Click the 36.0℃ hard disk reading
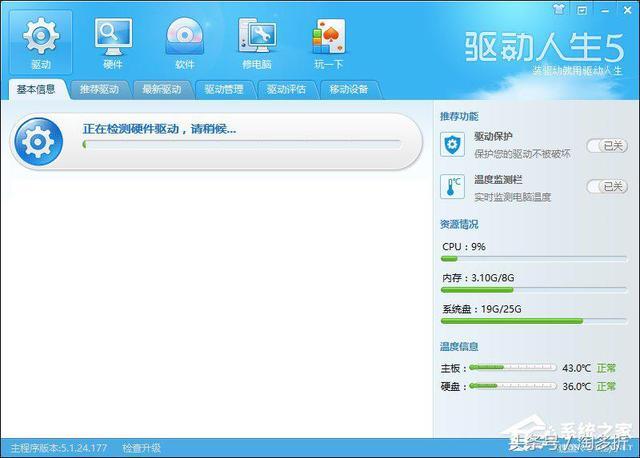 tap(576, 386)
